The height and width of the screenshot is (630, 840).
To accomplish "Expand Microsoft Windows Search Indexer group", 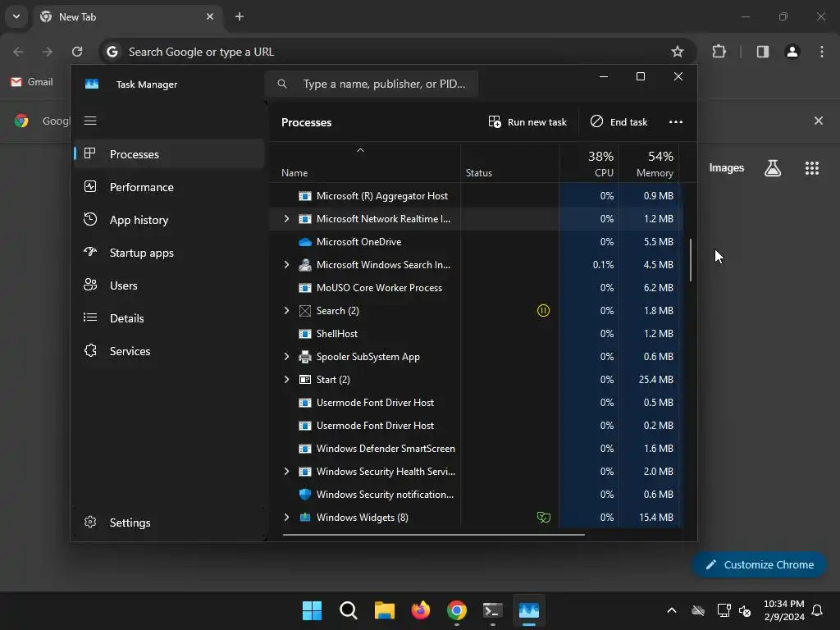I will (x=286, y=265).
